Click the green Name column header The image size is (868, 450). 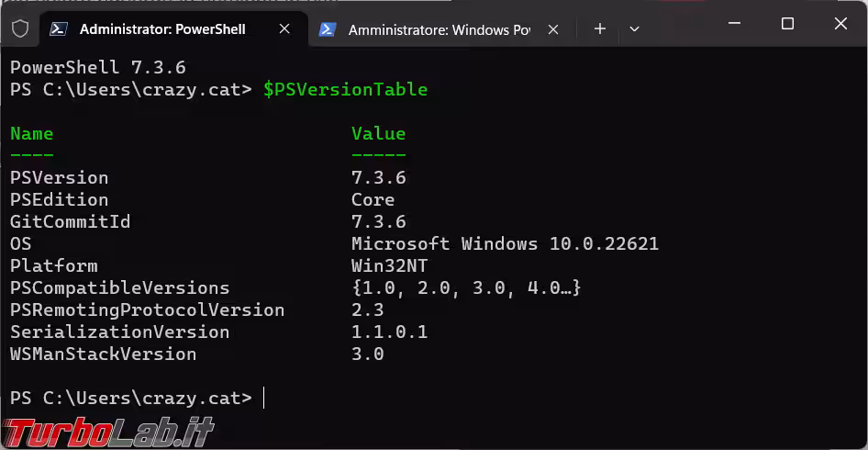(x=31, y=133)
